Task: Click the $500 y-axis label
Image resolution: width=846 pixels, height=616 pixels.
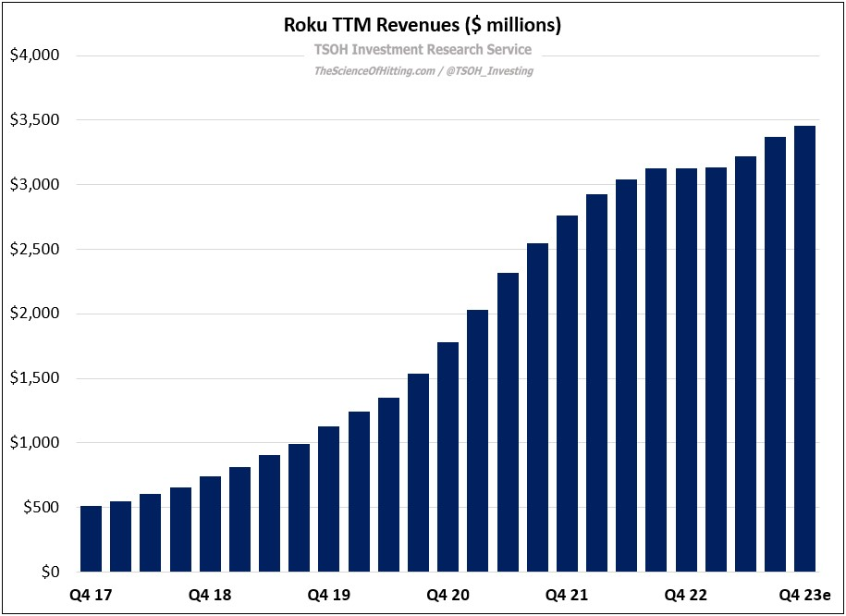Action: [41, 508]
